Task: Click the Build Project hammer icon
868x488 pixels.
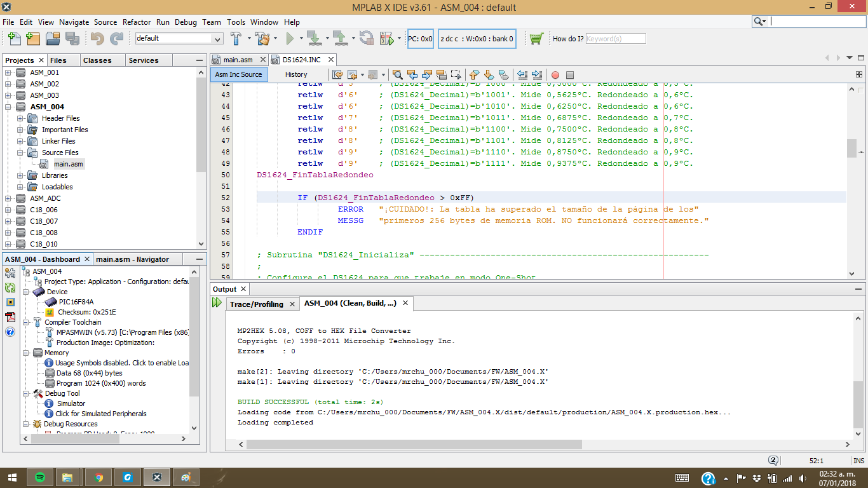Action: 236,38
